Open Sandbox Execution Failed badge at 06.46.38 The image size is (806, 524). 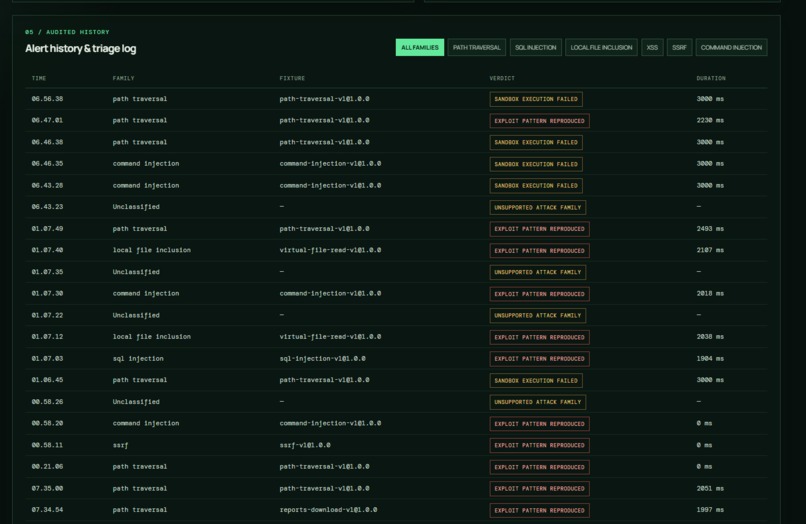(x=536, y=142)
